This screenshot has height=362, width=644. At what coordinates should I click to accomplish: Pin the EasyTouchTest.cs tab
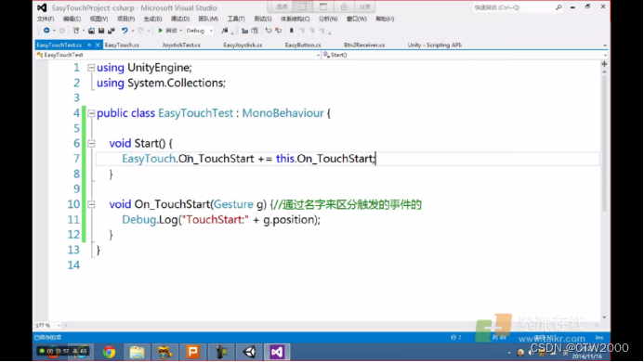coord(89,45)
